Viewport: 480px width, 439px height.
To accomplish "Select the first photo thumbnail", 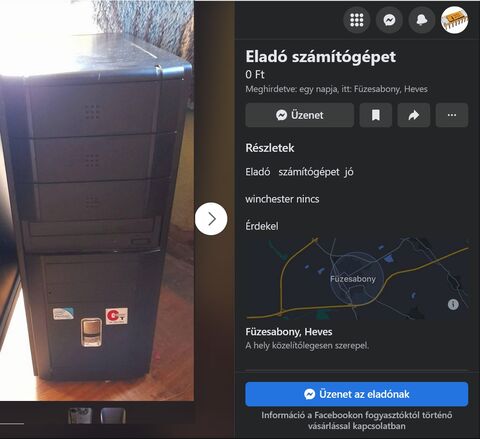I will pos(80,416).
